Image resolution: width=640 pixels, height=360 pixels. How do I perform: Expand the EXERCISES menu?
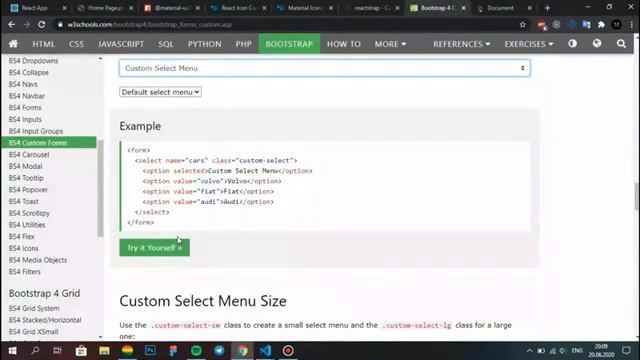[x=529, y=44]
